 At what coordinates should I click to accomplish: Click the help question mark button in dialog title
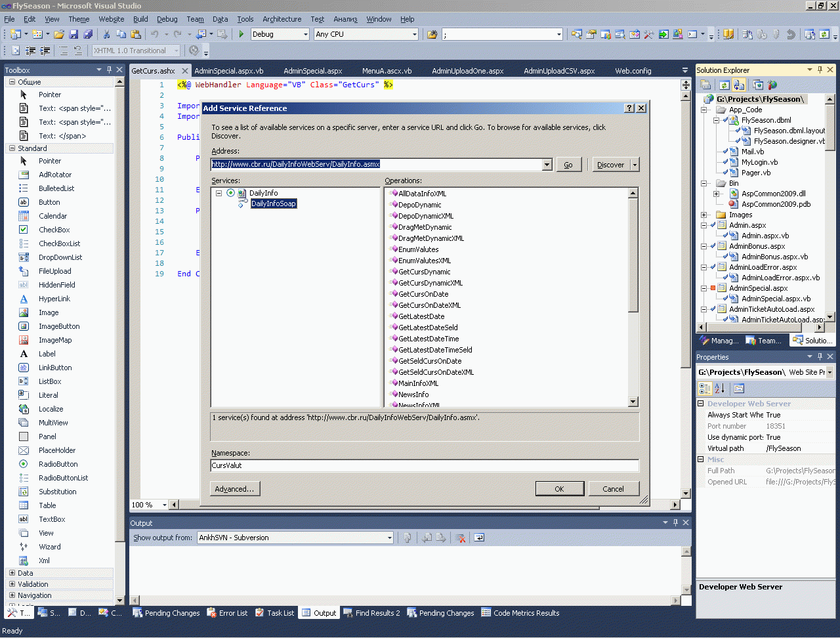[630, 108]
